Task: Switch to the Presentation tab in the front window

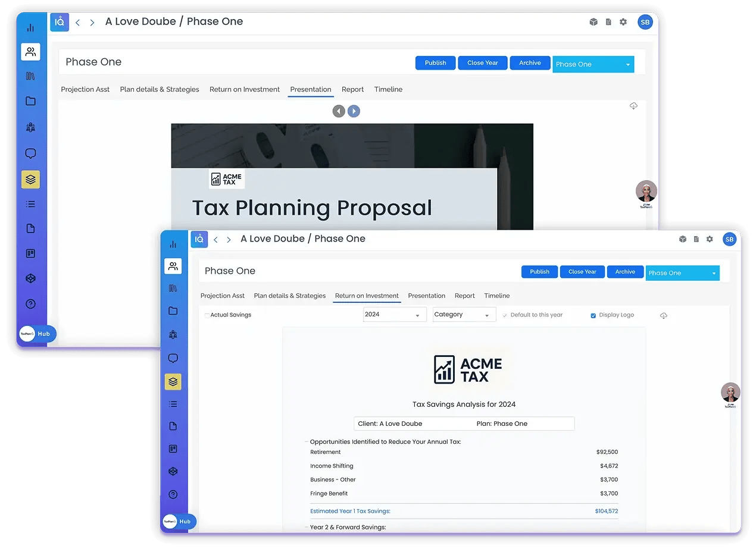Action: click(x=427, y=296)
